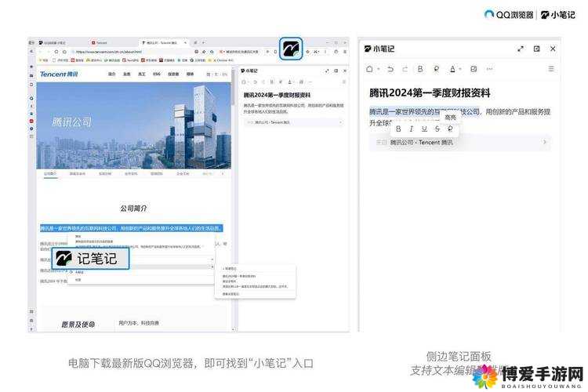This screenshot has width=588, height=392.
Task: Select the first browser tab 小笔记
Action: tap(53, 43)
